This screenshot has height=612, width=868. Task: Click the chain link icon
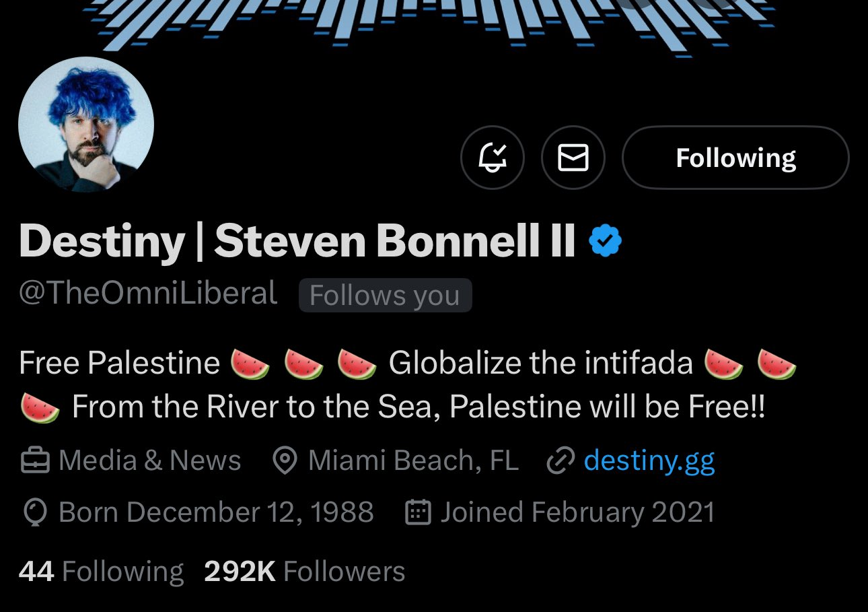(x=560, y=461)
